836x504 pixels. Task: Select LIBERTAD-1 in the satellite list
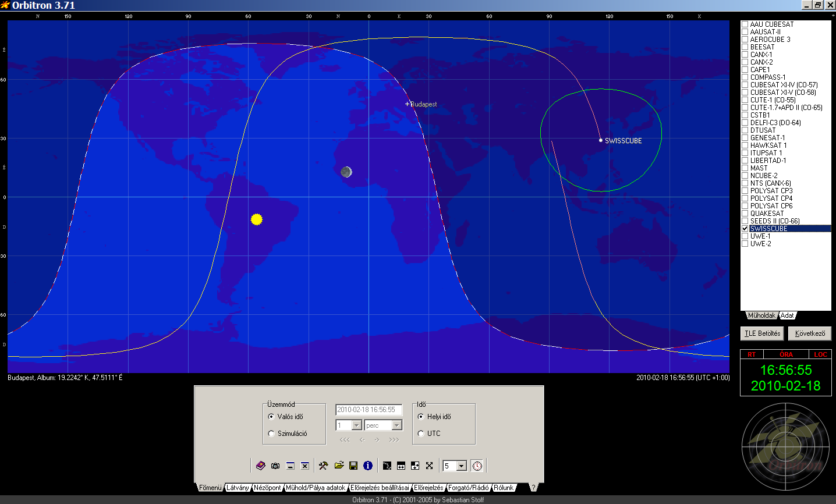click(x=768, y=161)
